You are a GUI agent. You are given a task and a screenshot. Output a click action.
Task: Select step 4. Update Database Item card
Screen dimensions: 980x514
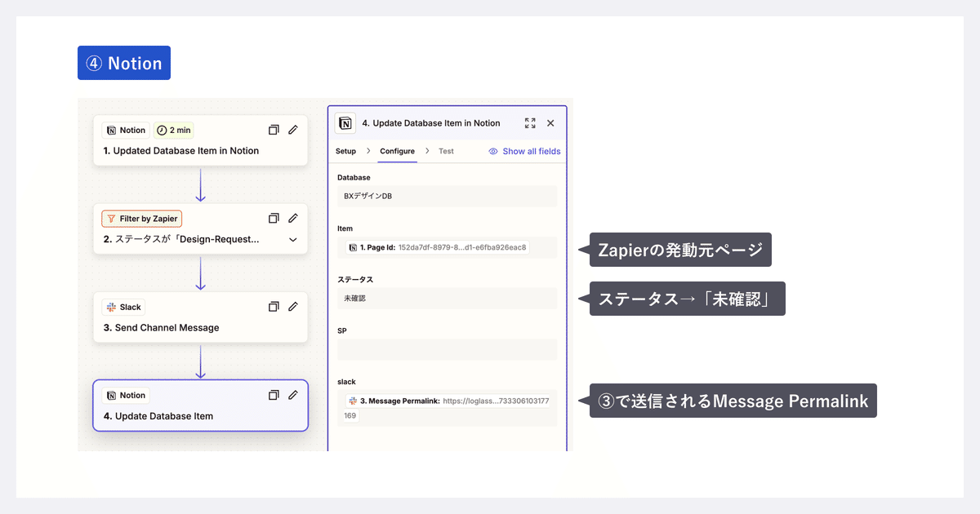tap(200, 405)
